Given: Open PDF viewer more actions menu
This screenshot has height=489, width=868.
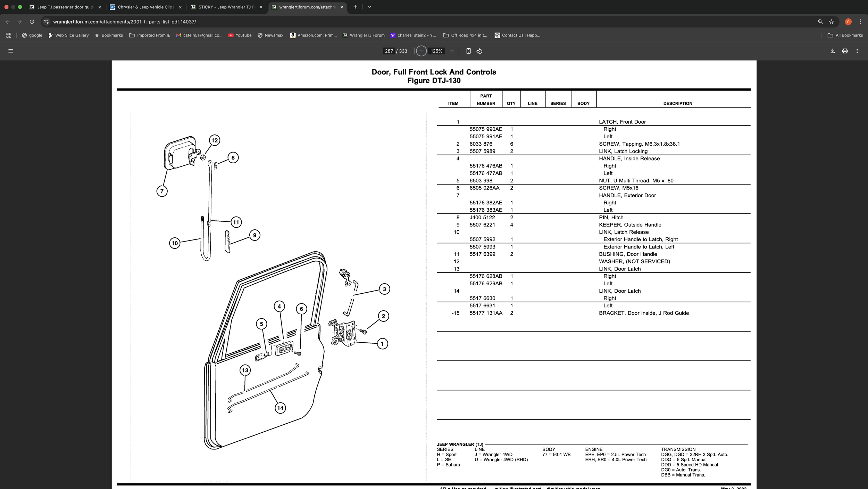Looking at the screenshot, I should pos(857,51).
